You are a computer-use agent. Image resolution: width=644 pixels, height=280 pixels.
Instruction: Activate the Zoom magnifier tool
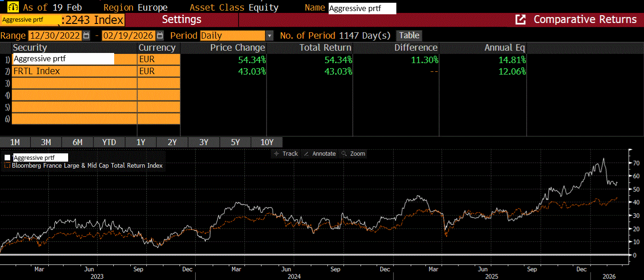pyautogui.click(x=344, y=154)
